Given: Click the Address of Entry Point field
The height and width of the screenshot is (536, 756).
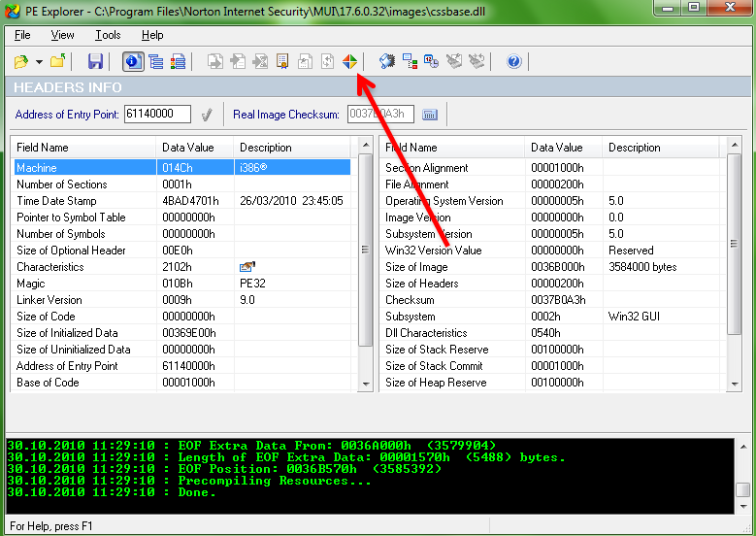Looking at the screenshot, I should (x=157, y=115).
